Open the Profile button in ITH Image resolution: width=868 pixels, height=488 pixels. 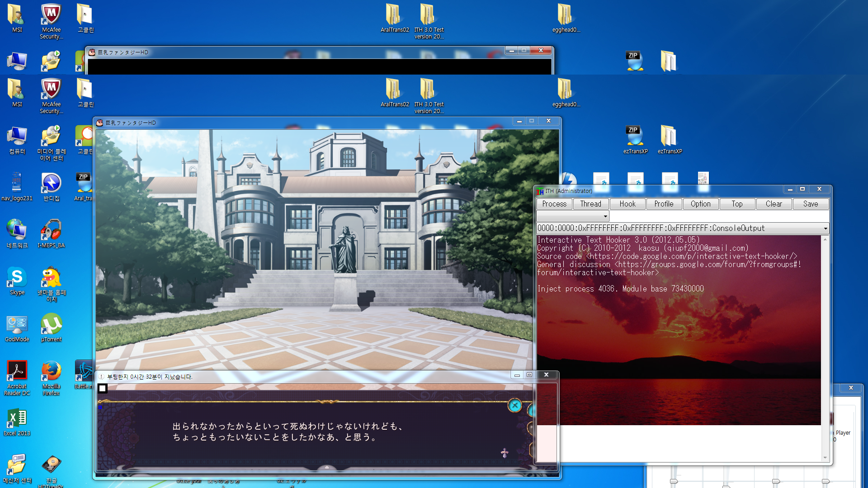pyautogui.click(x=664, y=204)
